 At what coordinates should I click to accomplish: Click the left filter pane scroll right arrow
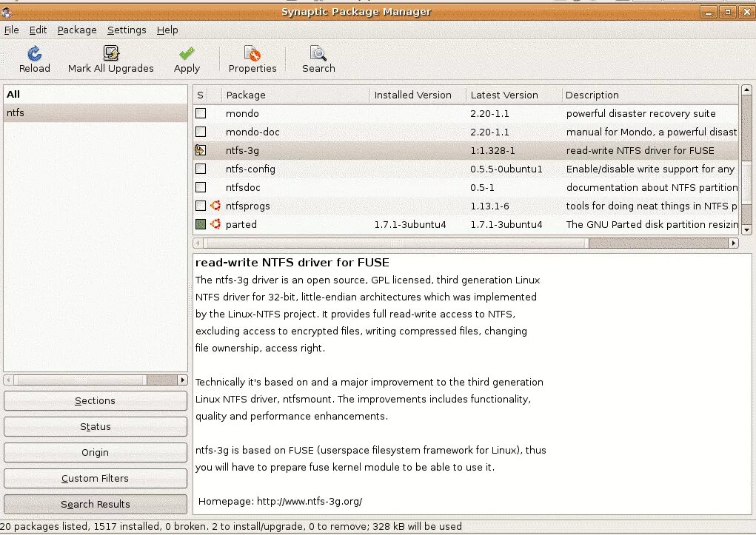click(182, 380)
